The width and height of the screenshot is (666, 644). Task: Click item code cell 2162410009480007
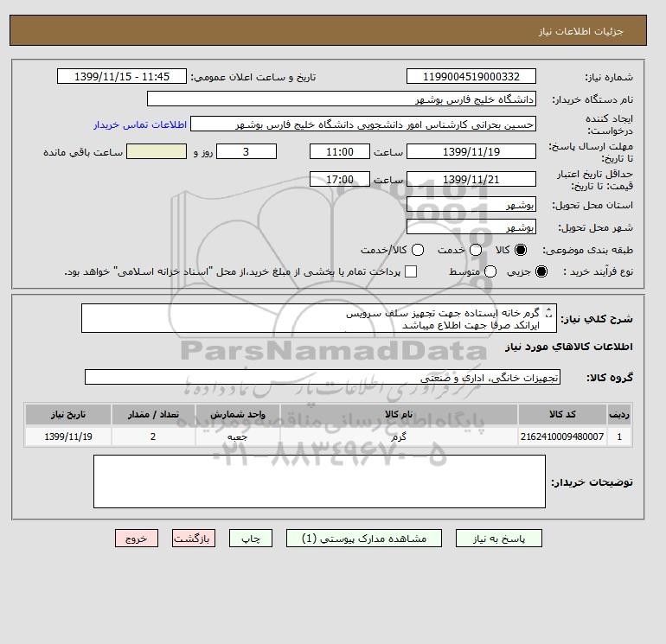pyautogui.click(x=562, y=437)
